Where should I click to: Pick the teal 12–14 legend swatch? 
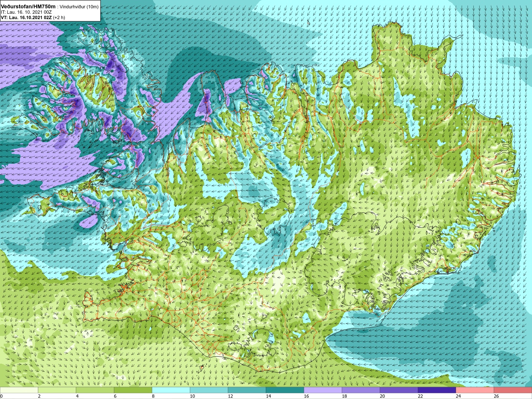[247, 390]
